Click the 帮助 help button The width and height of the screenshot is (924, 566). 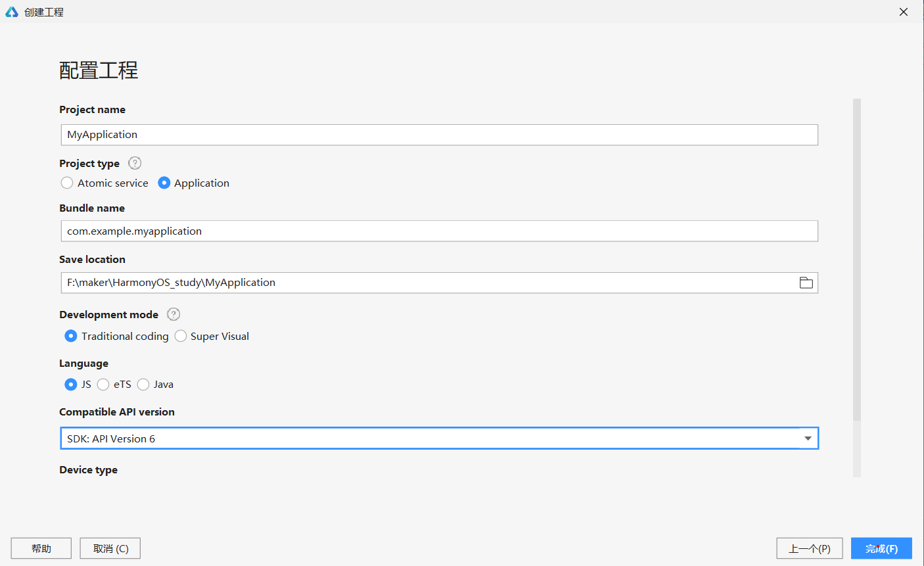(41, 548)
